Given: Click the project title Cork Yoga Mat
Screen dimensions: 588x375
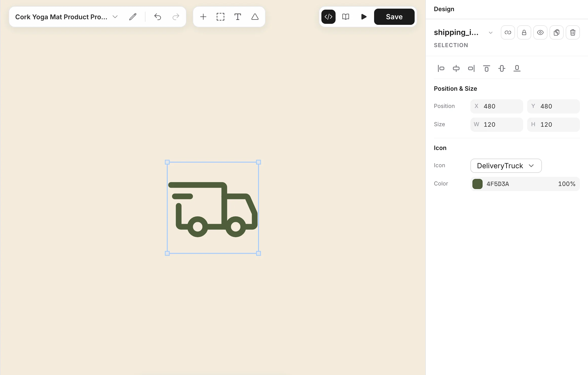Looking at the screenshot, I should coord(61,17).
